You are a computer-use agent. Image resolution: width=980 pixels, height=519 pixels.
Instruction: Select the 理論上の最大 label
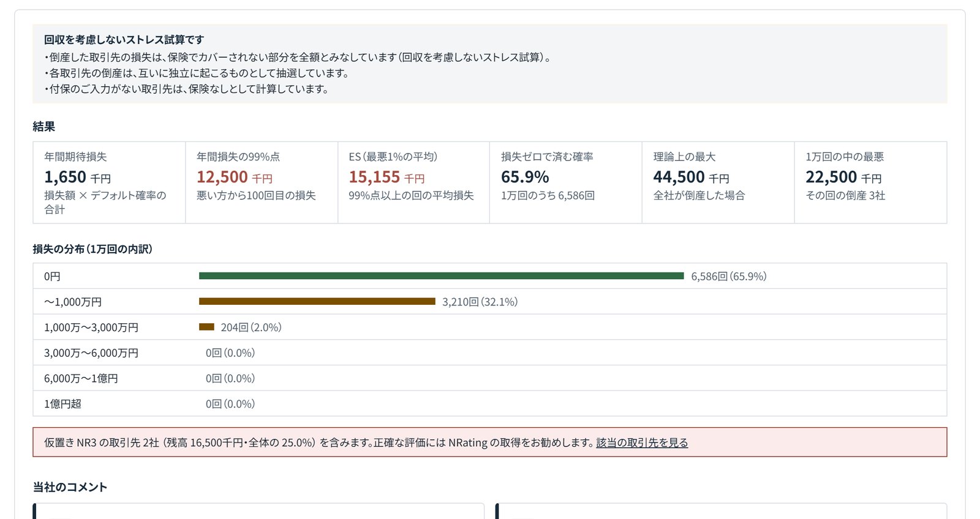pyautogui.click(x=684, y=157)
